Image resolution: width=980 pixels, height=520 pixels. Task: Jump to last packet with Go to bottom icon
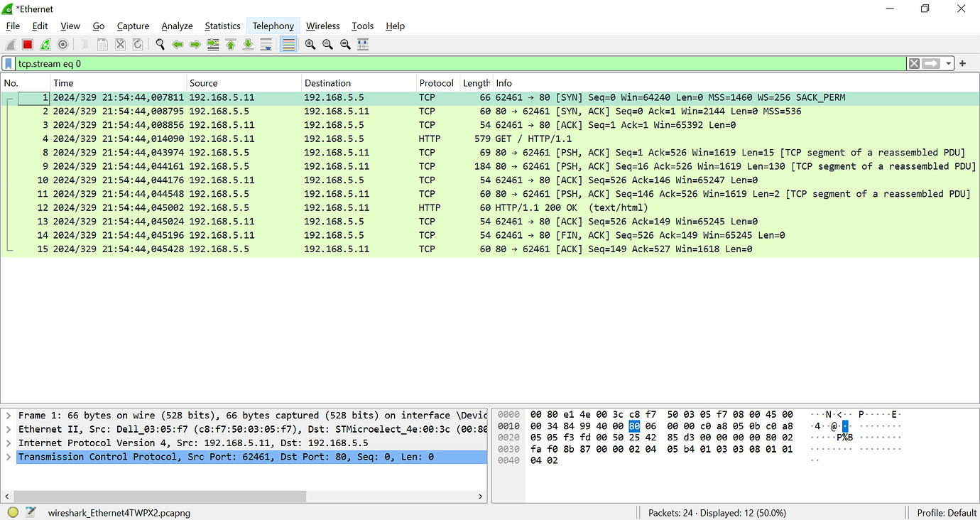coord(247,44)
